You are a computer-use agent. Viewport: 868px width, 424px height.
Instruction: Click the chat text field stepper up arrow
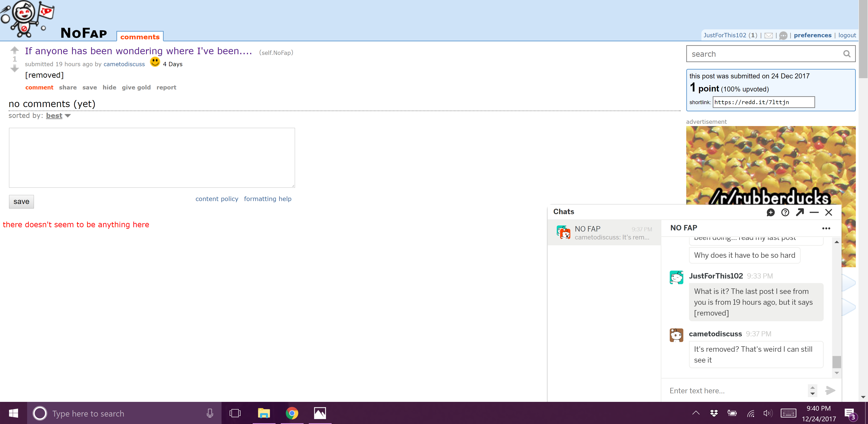[812, 388]
